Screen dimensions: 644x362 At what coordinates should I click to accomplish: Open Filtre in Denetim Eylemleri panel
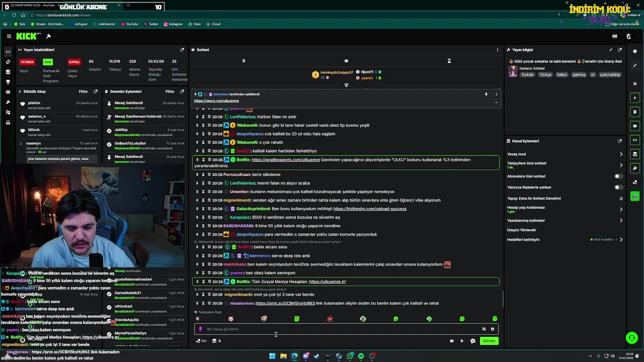170,92
